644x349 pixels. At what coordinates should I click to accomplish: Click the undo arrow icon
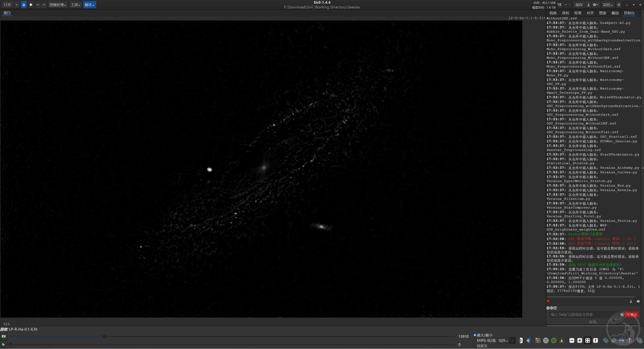coord(38,5)
